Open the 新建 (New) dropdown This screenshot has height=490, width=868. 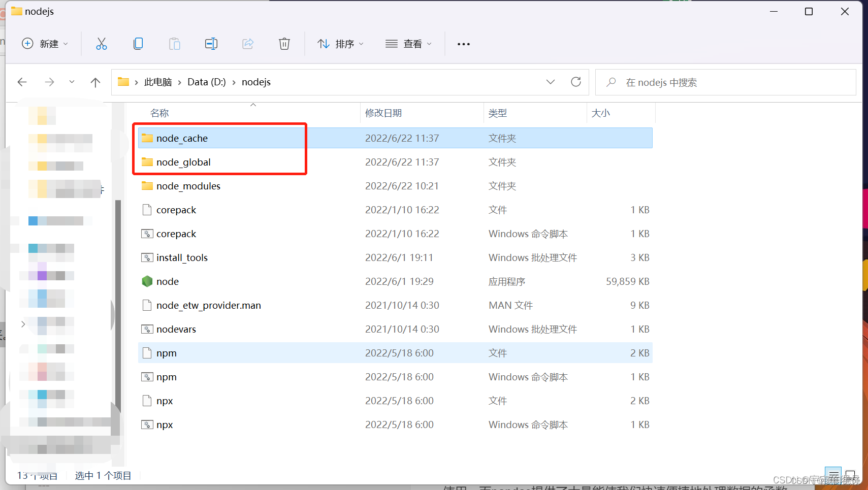[x=45, y=44]
